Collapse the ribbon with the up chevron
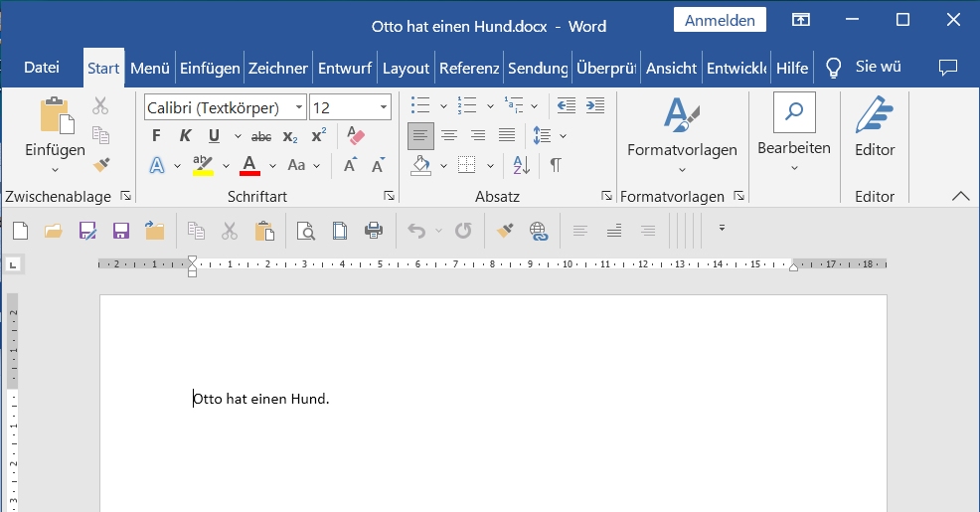980x512 pixels. point(960,196)
